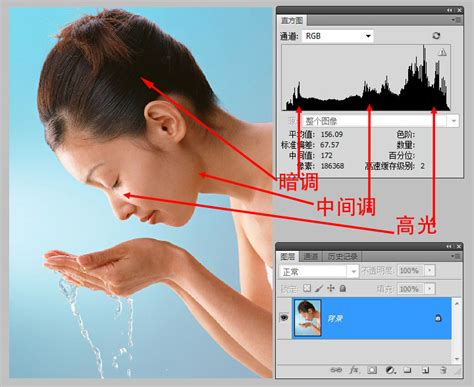Viewport: 474px width, 387px height.
Task: Add a layer mask
Action: point(372,370)
